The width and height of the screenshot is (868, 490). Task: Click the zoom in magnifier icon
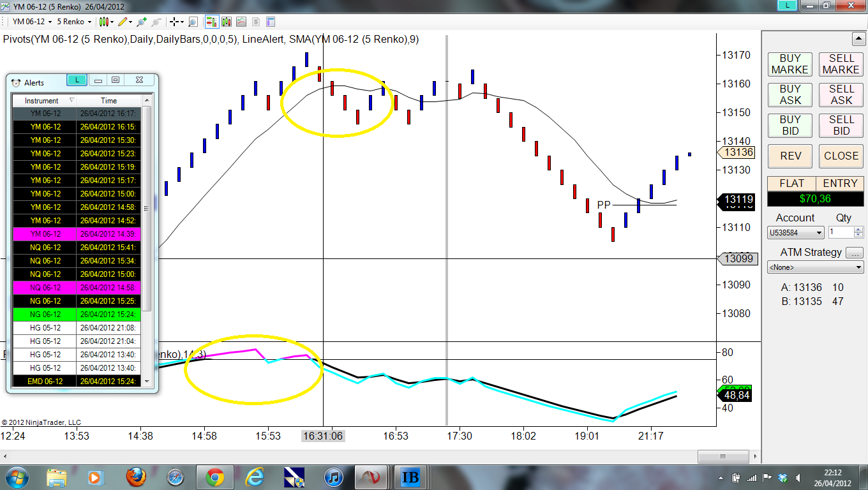point(143,22)
